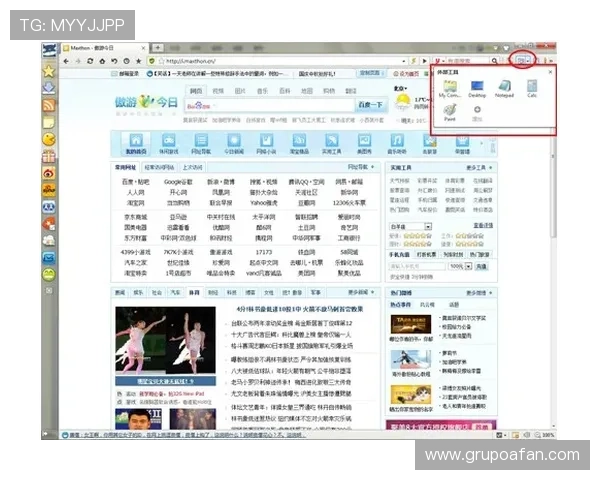Click the yellow Pac-Man game sidebar icon
The width and height of the screenshot is (600, 480).
pos(49,139)
